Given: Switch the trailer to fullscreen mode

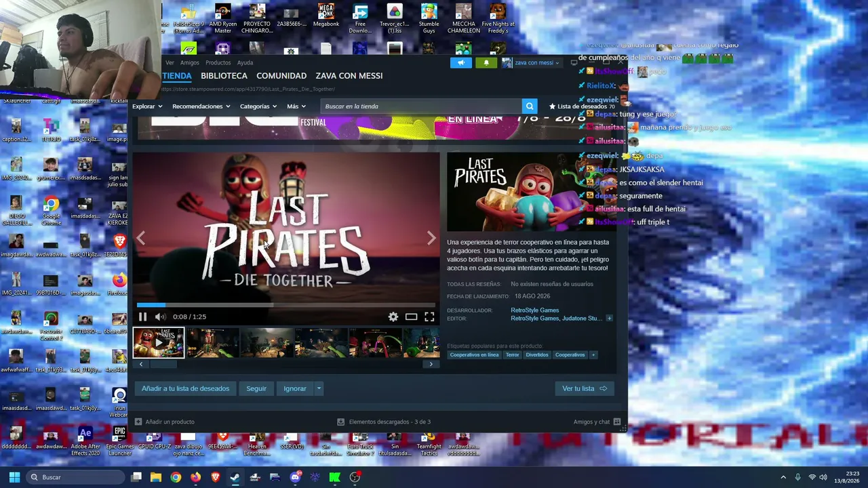Looking at the screenshot, I should click(x=429, y=317).
